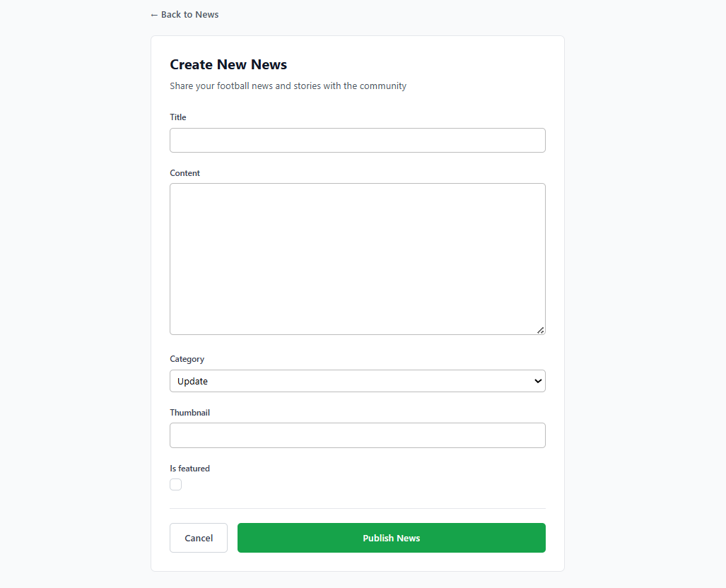Click the left arrow before Back to News

point(154,15)
